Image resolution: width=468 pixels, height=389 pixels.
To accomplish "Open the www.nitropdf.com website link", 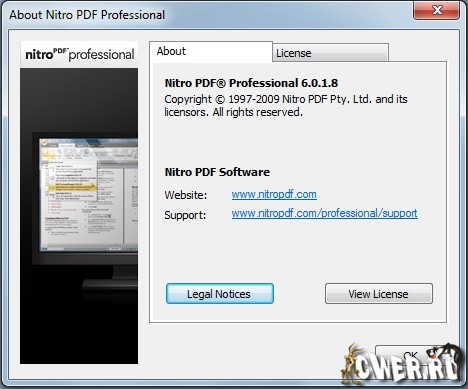I will click(x=274, y=194).
